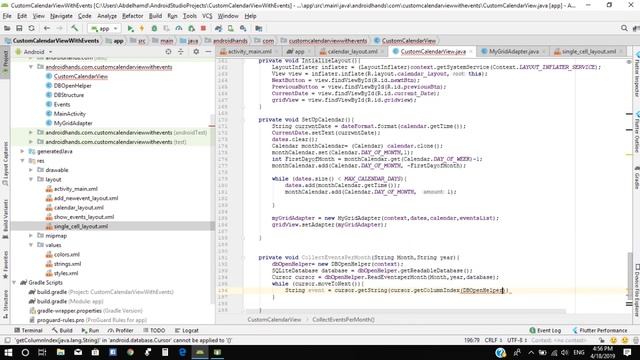Open Windows notification center icon
Viewport: 640px width, 360px height.
[627, 352]
